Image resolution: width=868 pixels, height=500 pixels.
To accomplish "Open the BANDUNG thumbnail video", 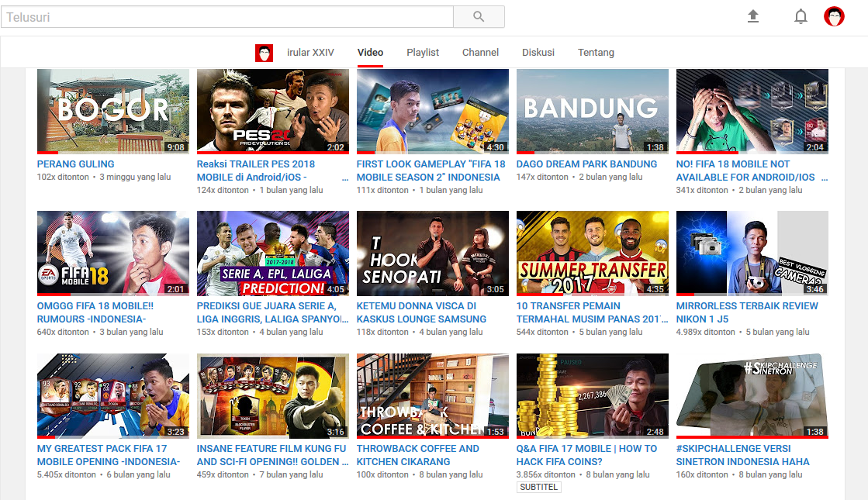I will click(x=593, y=111).
